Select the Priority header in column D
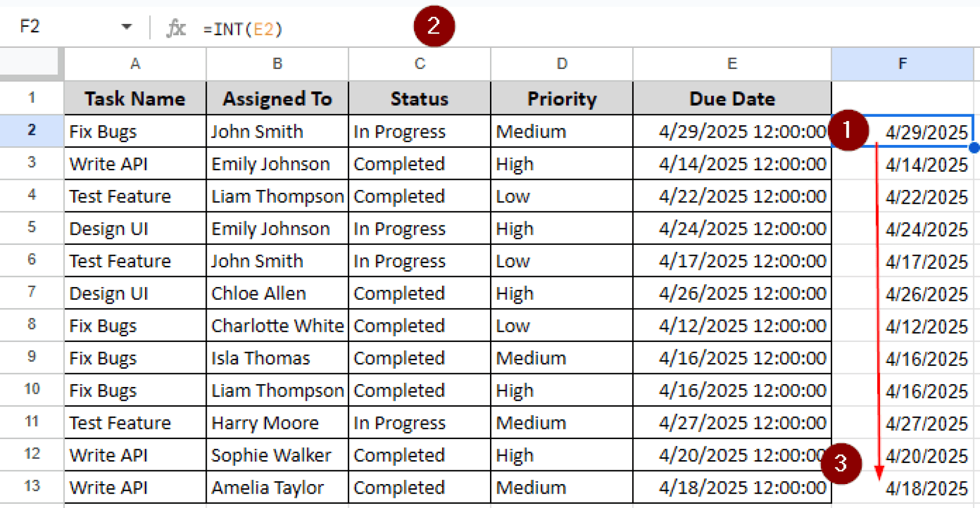980x508 pixels. pos(562,99)
